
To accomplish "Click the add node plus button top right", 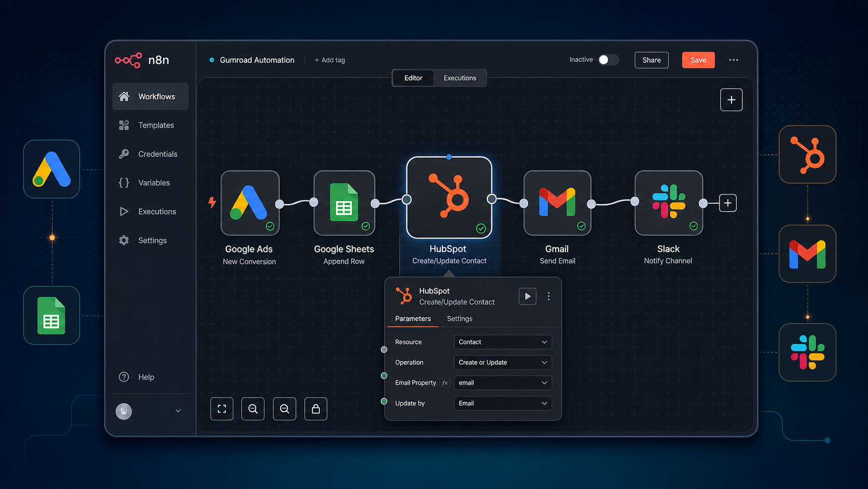I will tap(731, 100).
